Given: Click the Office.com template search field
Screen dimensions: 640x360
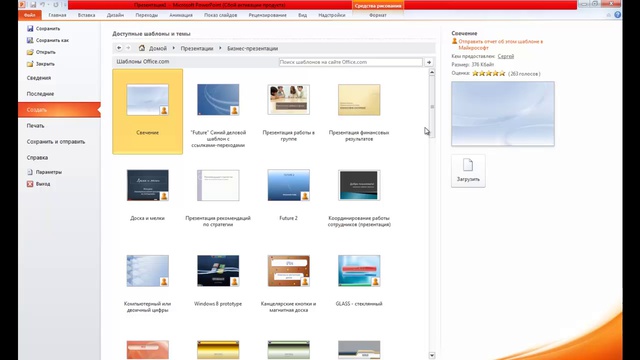Looking at the screenshot, I should pos(351,62).
